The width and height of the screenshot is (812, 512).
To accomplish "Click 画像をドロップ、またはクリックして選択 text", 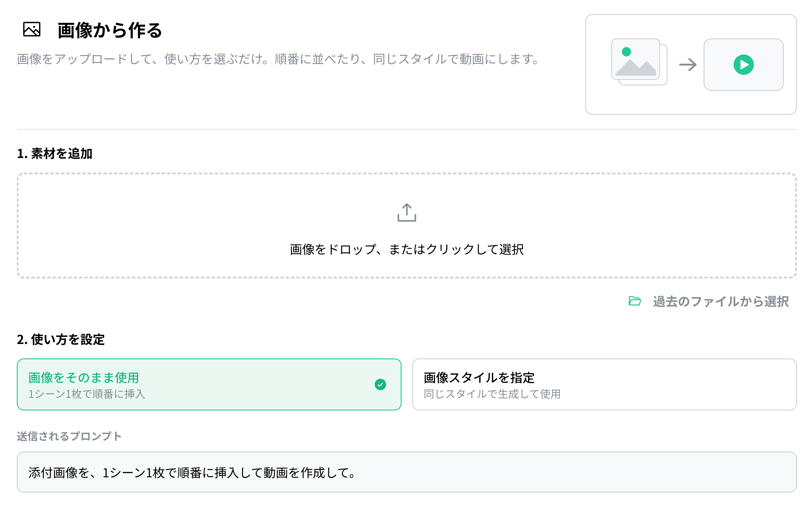I will pos(407,250).
